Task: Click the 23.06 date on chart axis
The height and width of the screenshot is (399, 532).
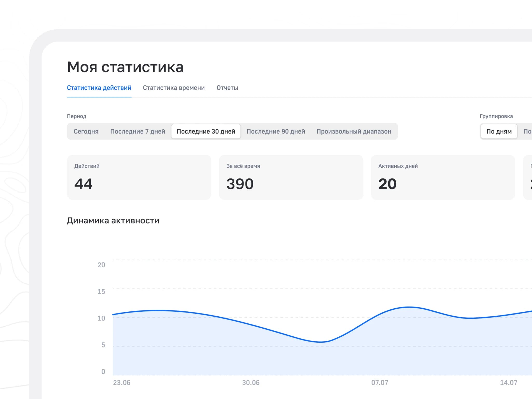Action: (x=122, y=383)
